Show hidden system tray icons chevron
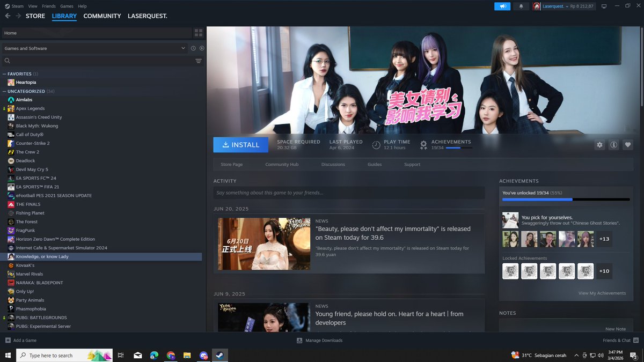 pos(576,355)
